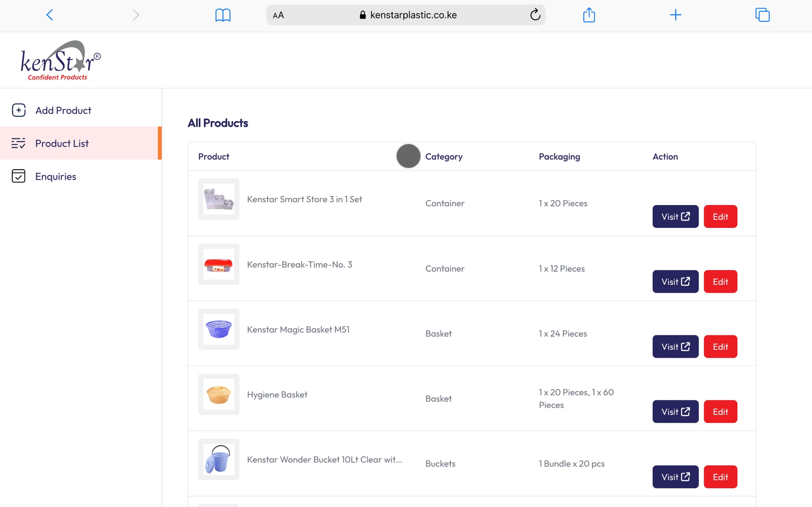The height and width of the screenshot is (507, 812).
Task: Visit the Kenstar-Break-Time-No. 3 product
Action: click(675, 282)
